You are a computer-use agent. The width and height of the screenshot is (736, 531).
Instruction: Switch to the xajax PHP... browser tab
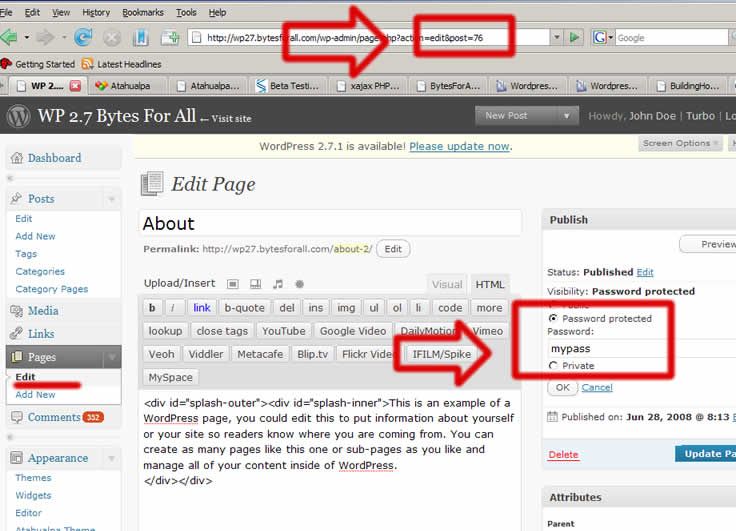tap(368, 86)
